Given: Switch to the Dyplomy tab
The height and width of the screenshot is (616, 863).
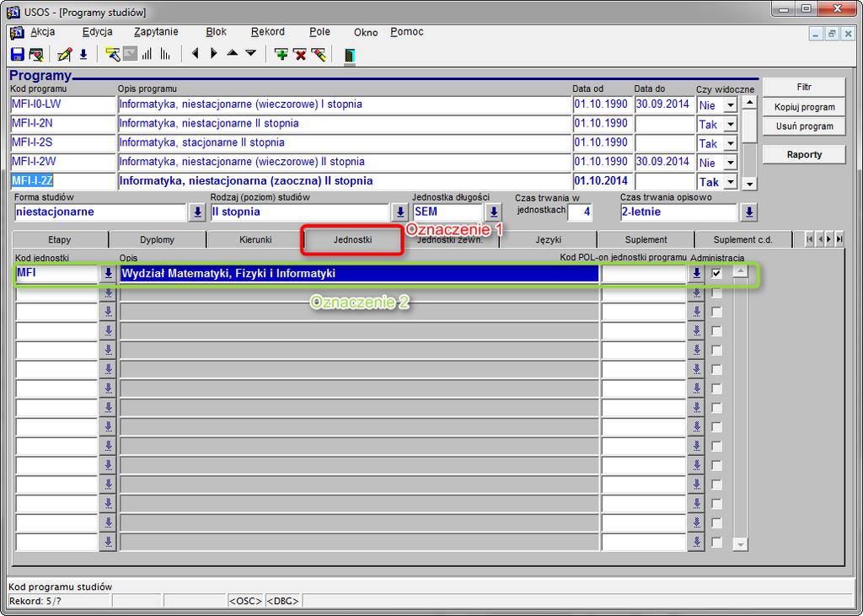Looking at the screenshot, I should click(x=158, y=240).
